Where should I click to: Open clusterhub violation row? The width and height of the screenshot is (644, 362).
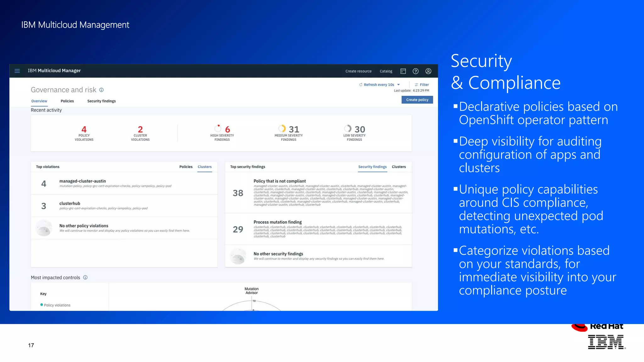[124, 206]
